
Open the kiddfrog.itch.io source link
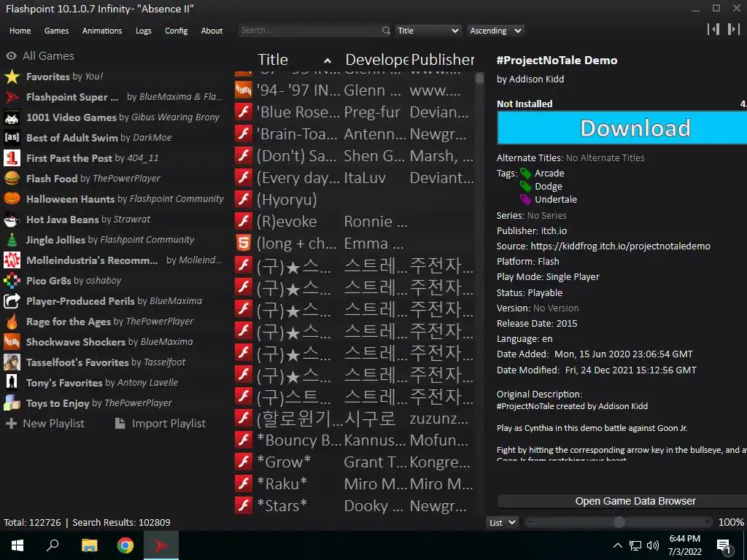(x=620, y=246)
